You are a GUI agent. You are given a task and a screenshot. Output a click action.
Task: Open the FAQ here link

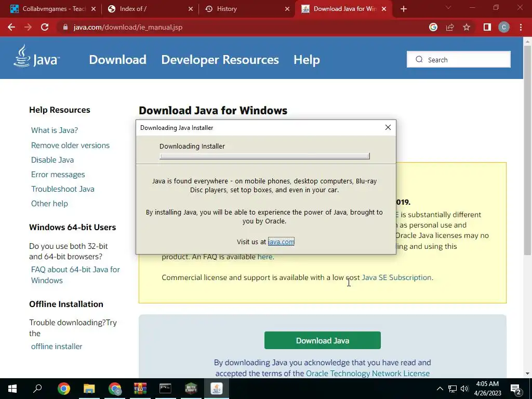(264, 257)
